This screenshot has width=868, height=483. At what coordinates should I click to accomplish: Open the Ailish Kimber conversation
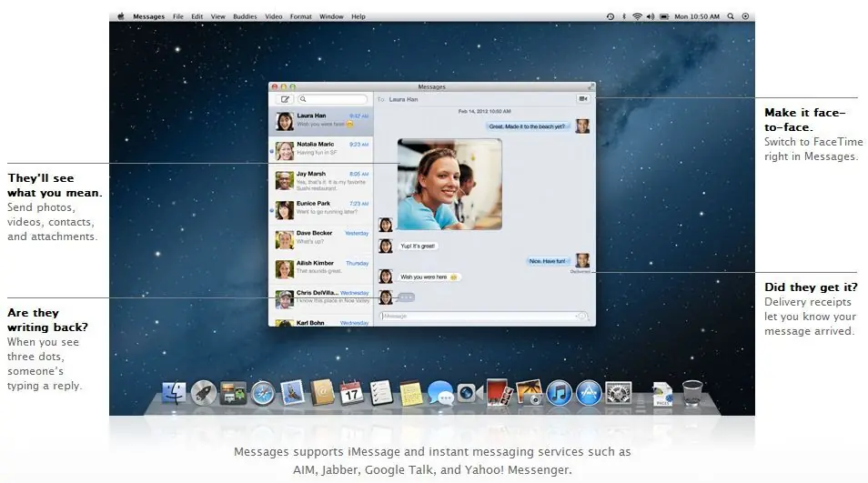(321, 269)
